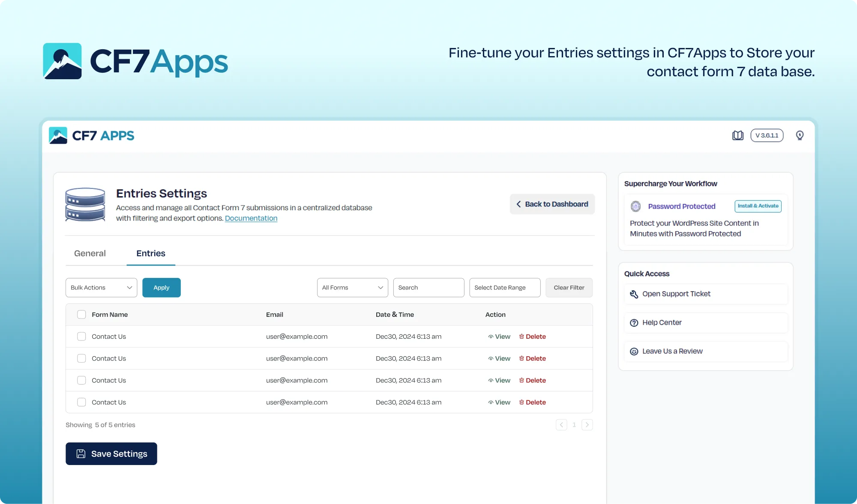
Task: Delete the fourth Contact Us entry
Action: [532, 402]
